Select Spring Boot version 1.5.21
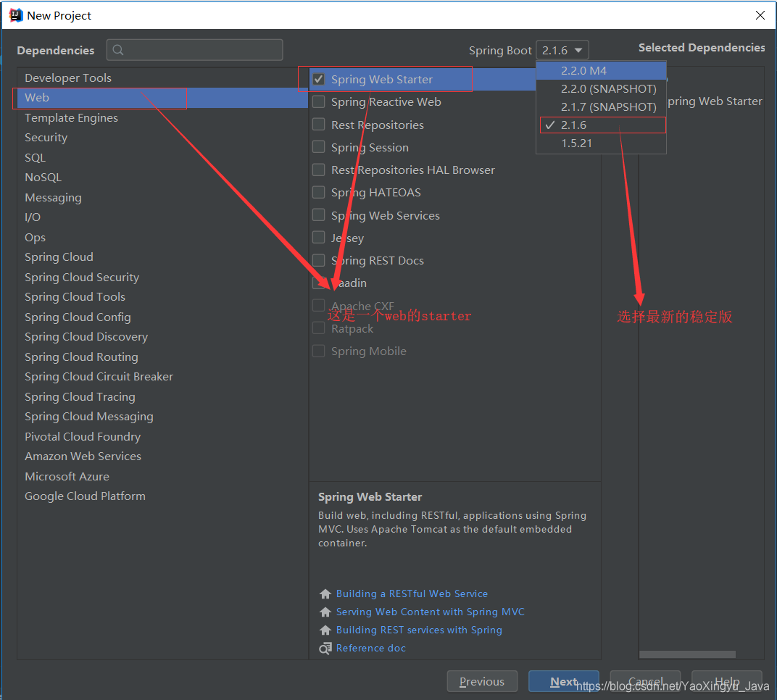777x700 pixels. (x=601, y=143)
